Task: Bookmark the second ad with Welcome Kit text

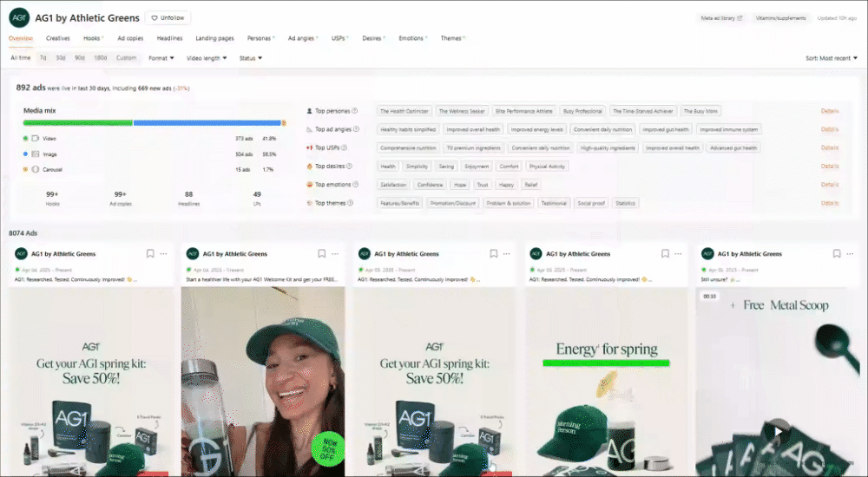Action: (322, 253)
